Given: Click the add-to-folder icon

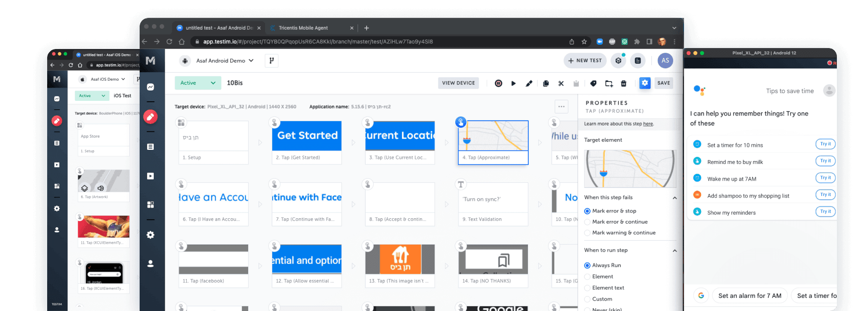Looking at the screenshot, I should coord(609,83).
